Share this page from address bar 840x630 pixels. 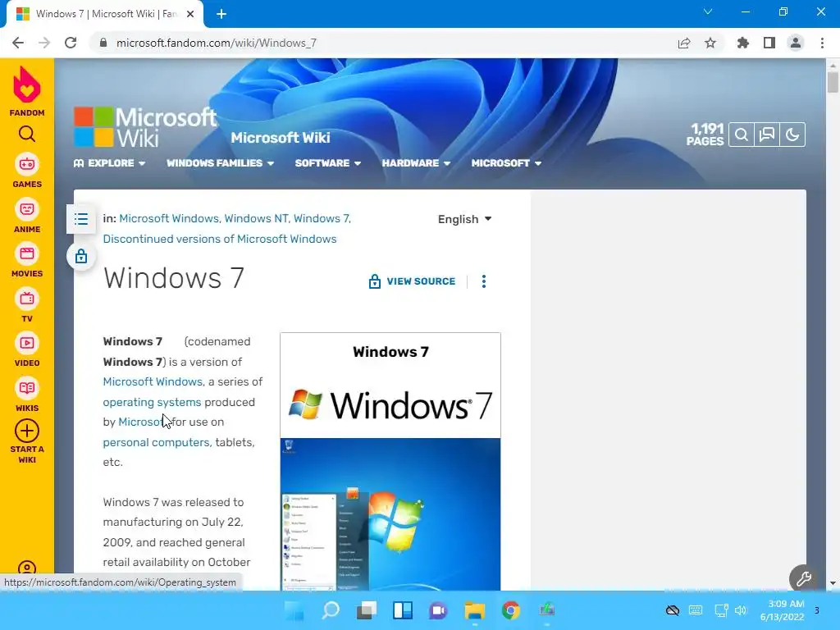click(684, 43)
